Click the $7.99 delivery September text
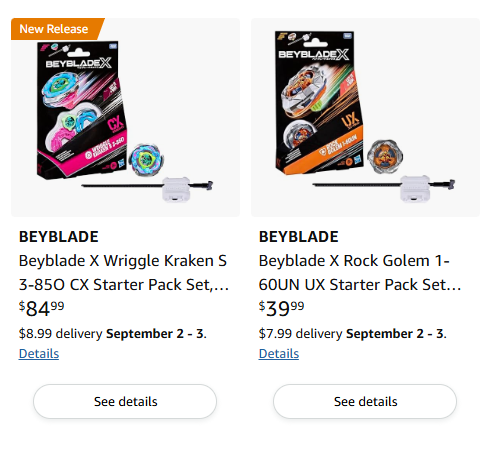This screenshot has height=461, width=483. pyautogui.click(x=353, y=334)
